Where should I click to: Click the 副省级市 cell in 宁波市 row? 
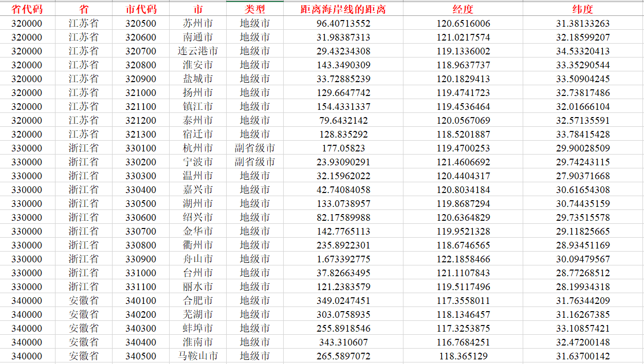pos(255,162)
